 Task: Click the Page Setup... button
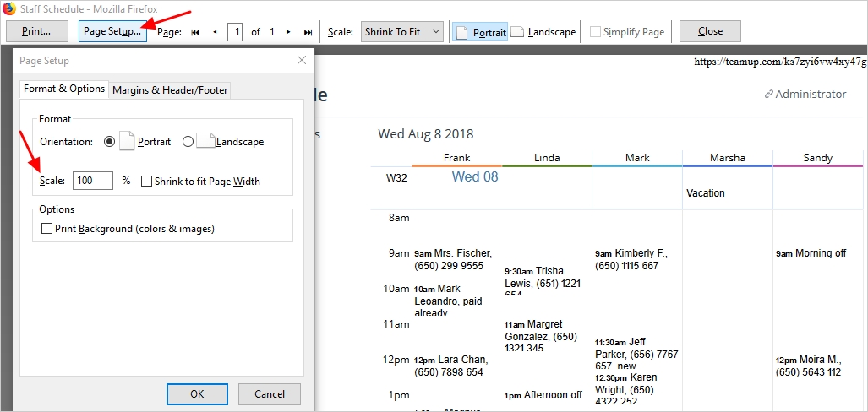tap(112, 31)
